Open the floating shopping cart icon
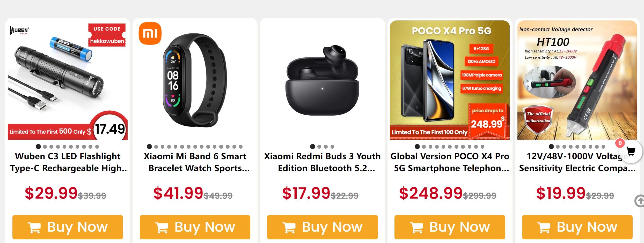The image size is (644, 243). point(631,152)
